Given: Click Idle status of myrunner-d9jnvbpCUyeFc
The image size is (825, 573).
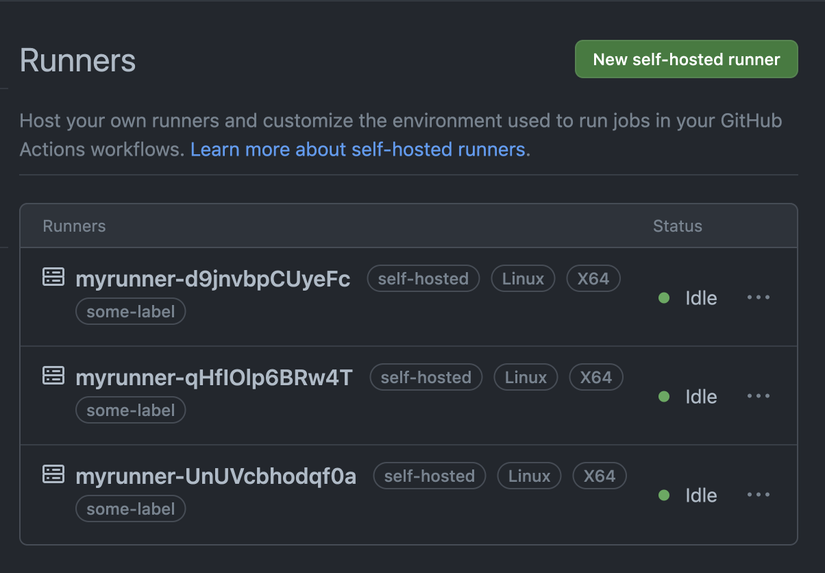Looking at the screenshot, I should 701,298.
